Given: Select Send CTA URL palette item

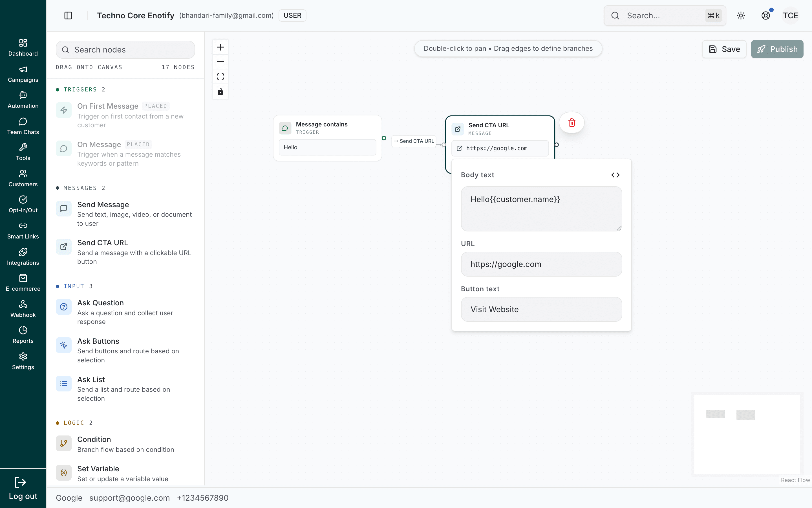Looking at the screenshot, I should 125,252.
